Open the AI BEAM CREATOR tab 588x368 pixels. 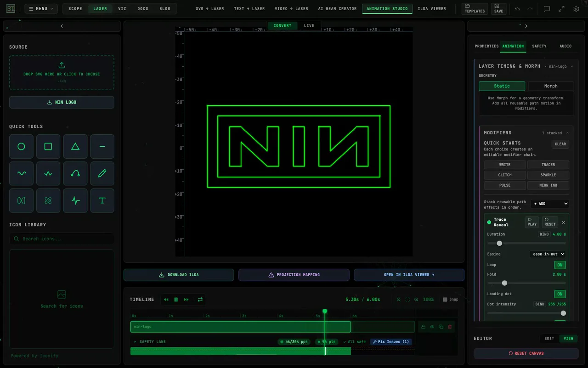pos(337,9)
